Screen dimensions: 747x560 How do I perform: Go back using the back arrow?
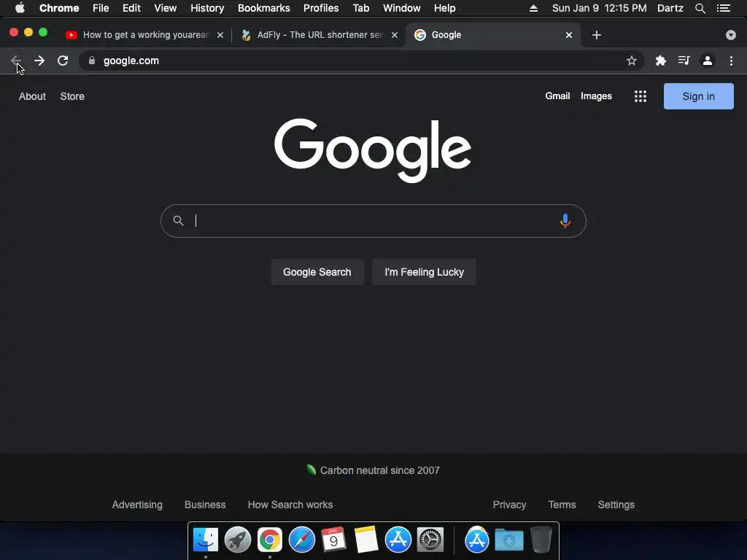pyautogui.click(x=16, y=61)
